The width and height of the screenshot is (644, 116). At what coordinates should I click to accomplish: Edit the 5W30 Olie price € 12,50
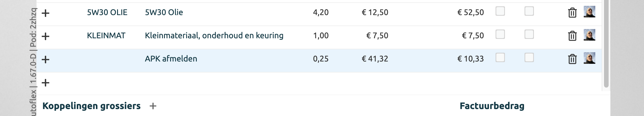[375, 12]
